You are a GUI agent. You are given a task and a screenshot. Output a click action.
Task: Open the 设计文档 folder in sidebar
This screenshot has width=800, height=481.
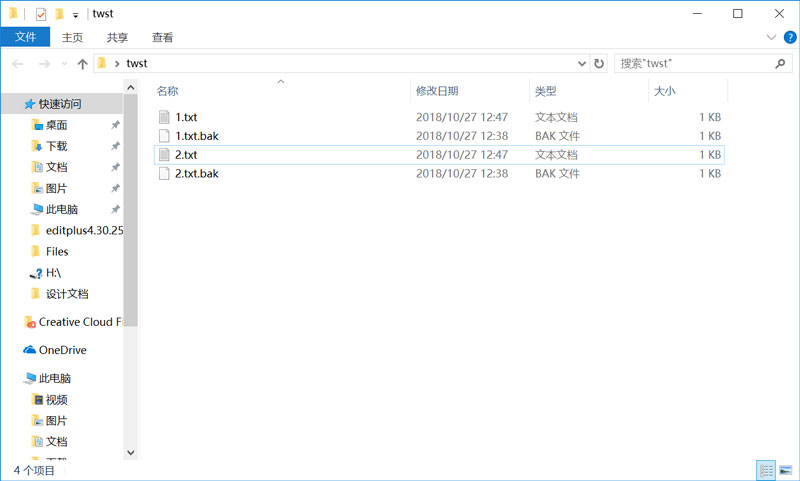tap(67, 294)
